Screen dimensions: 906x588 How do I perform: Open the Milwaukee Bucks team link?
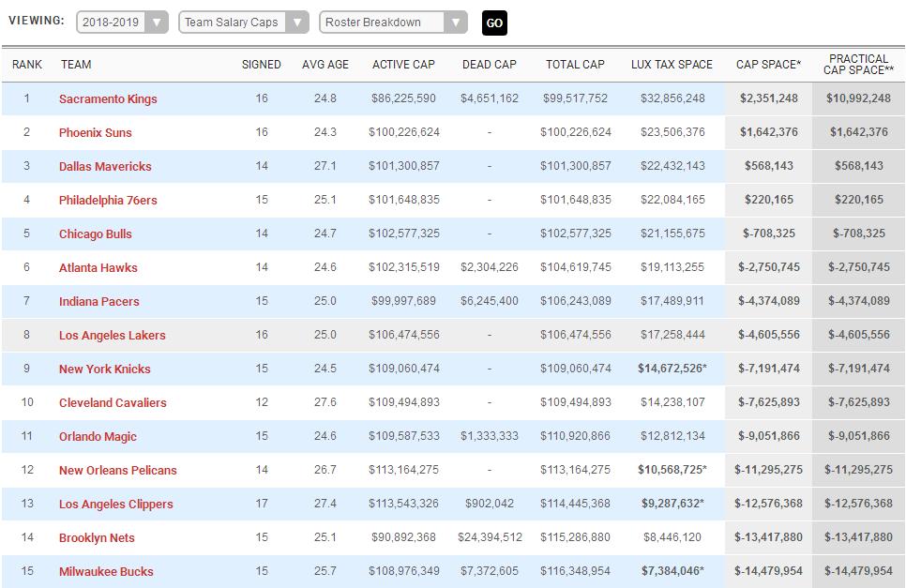[106, 571]
